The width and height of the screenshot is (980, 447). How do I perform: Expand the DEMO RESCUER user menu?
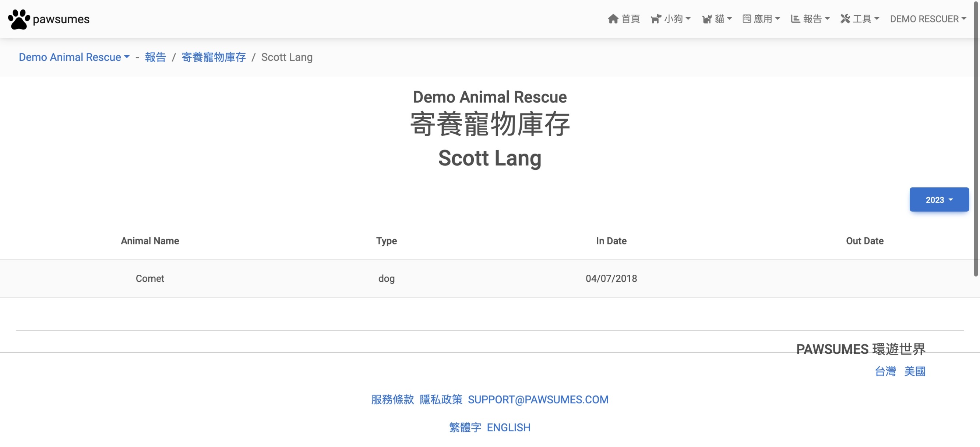pyautogui.click(x=927, y=19)
